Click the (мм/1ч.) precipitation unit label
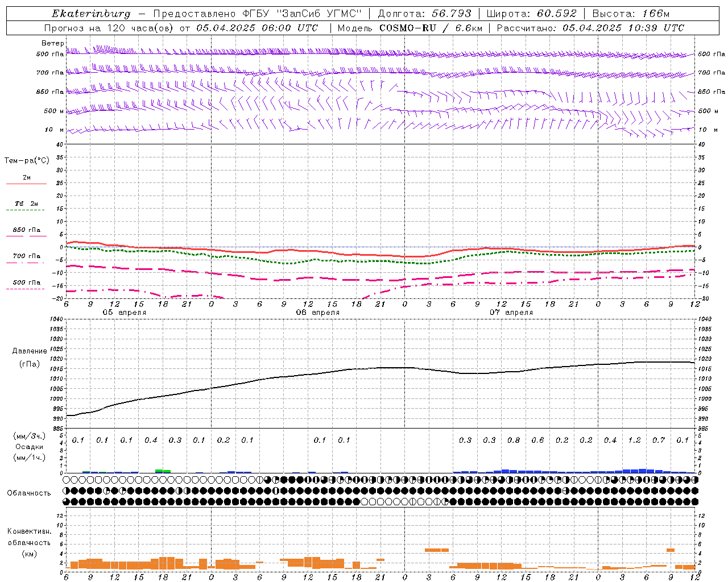This screenshot has width=728, height=582. tap(30, 458)
